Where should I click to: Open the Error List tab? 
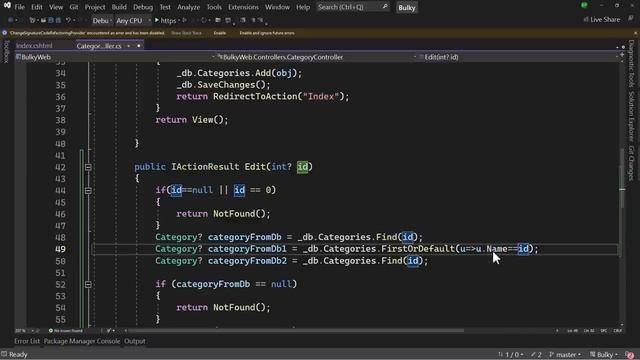(x=27, y=341)
